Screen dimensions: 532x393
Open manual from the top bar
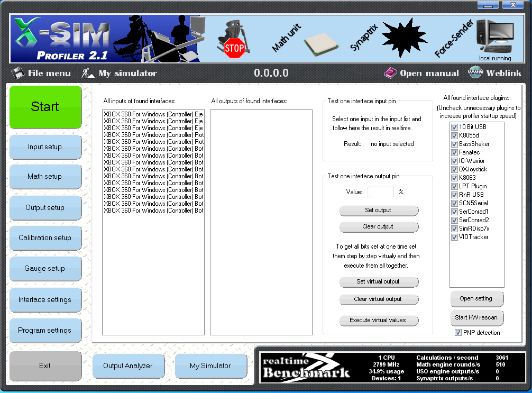pos(421,74)
